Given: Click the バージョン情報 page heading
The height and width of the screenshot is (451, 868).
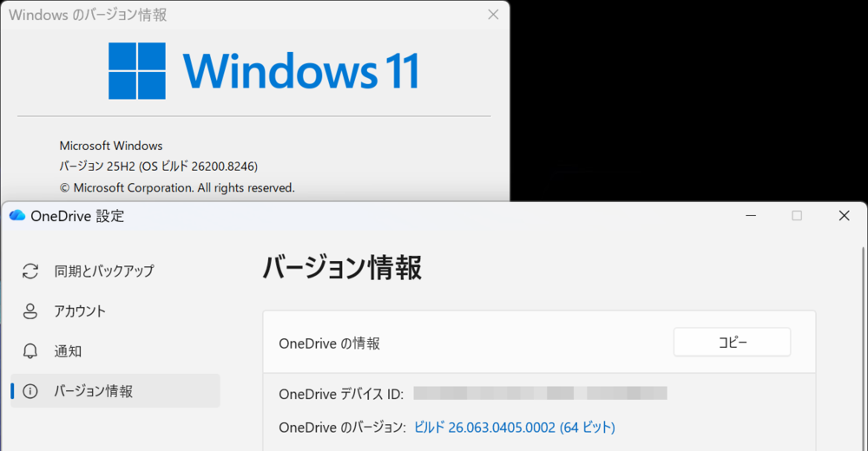Looking at the screenshot, I should click(x=341, y=268).
